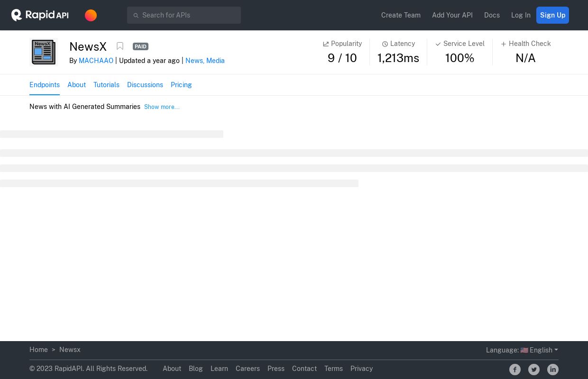The height and width of the screenshot is (379, 588).
Task: Click the 100% service level value
Action: [x=459, y=58]
